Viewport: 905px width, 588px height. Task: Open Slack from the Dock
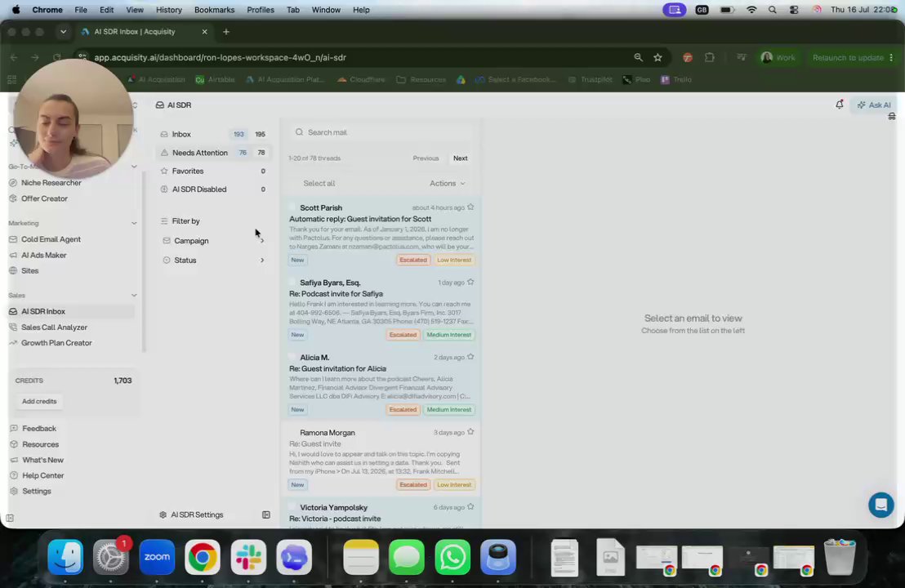248,557
